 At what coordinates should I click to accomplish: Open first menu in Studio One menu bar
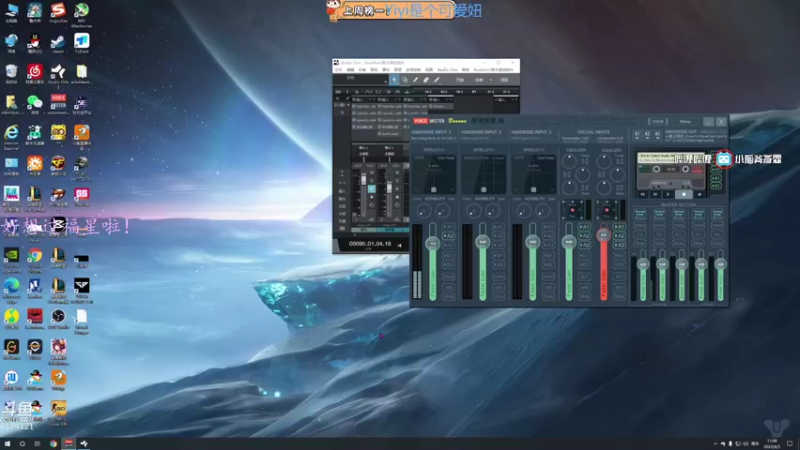coord(338,70)
